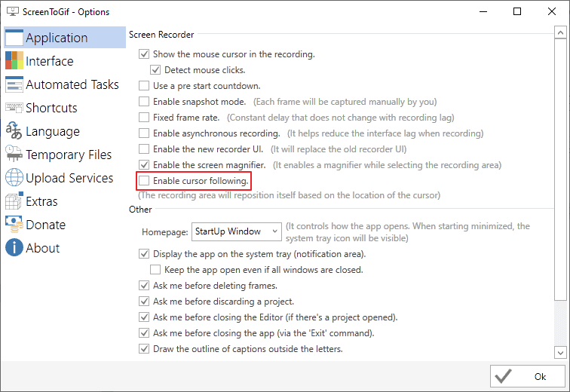Enable snapshot mode checkbox
Screen dimensions: 570x392
pyautogui.click(x=144, y=101)
